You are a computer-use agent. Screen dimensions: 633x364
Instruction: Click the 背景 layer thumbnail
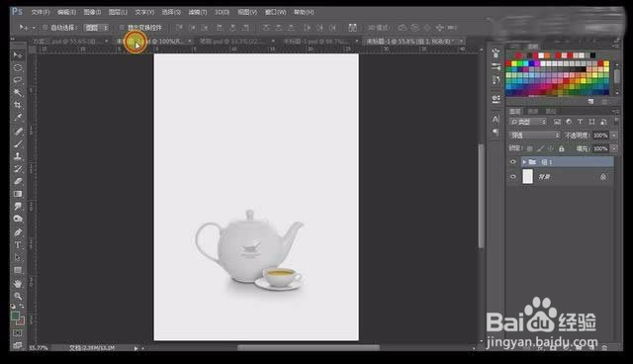coord(527,177)
